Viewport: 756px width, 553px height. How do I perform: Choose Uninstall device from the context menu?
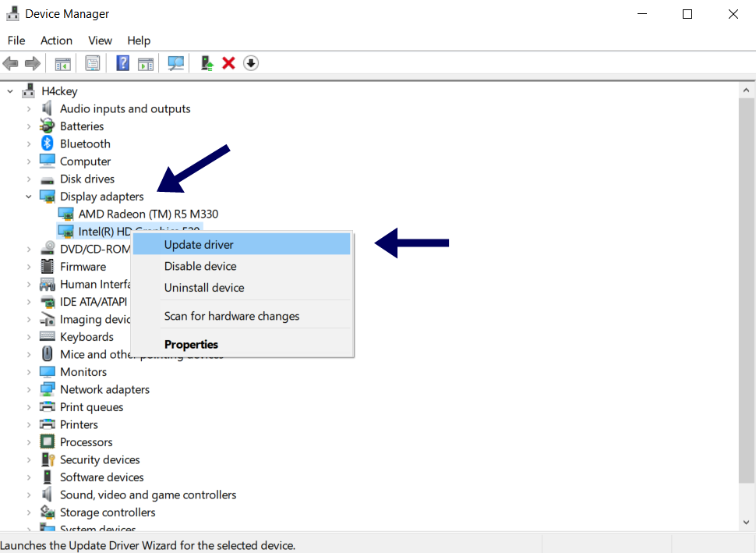[204, 288]
